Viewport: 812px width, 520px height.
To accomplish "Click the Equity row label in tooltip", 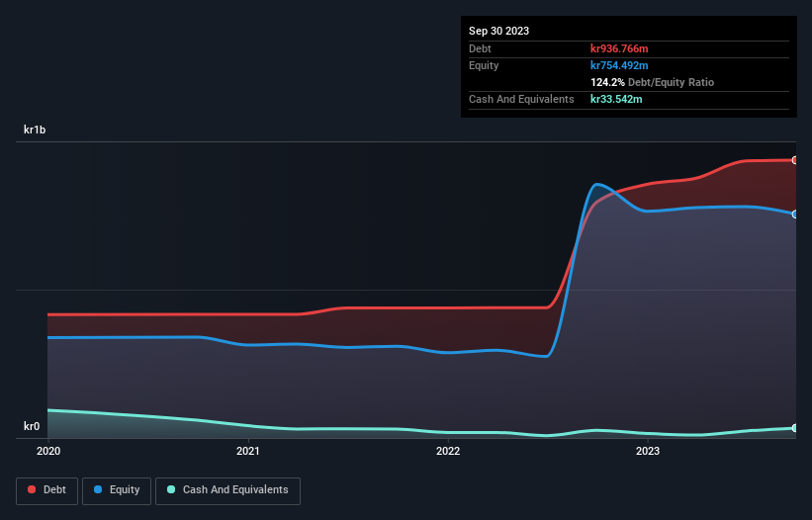I will tap(484, 65).
